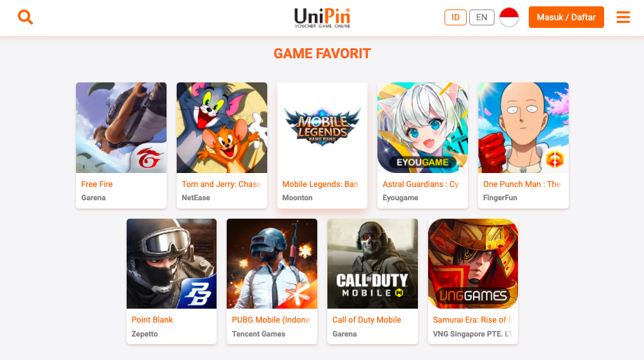This screenshot has height=360, width=644.
Task: Open the One Punch Man game image
Action: (x=523, y=127)
